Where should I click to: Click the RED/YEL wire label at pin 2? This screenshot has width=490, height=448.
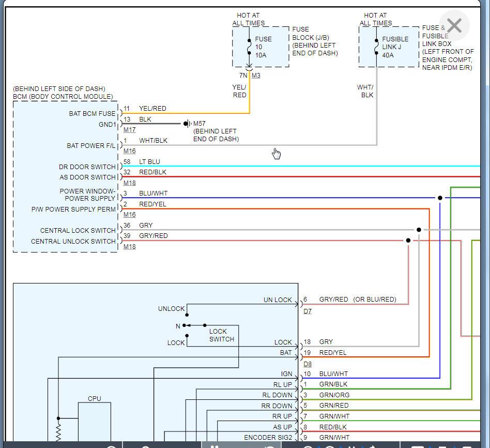[x=152, y=204]
